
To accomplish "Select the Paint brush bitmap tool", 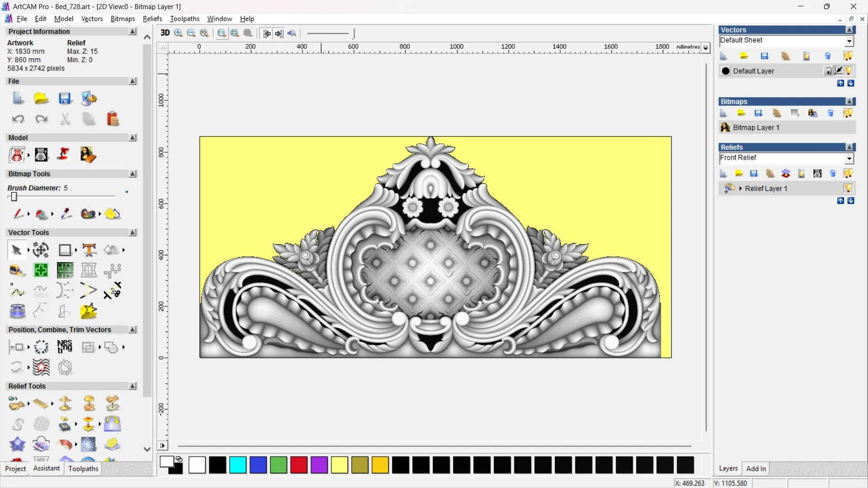I will click(x=18, y=214).
